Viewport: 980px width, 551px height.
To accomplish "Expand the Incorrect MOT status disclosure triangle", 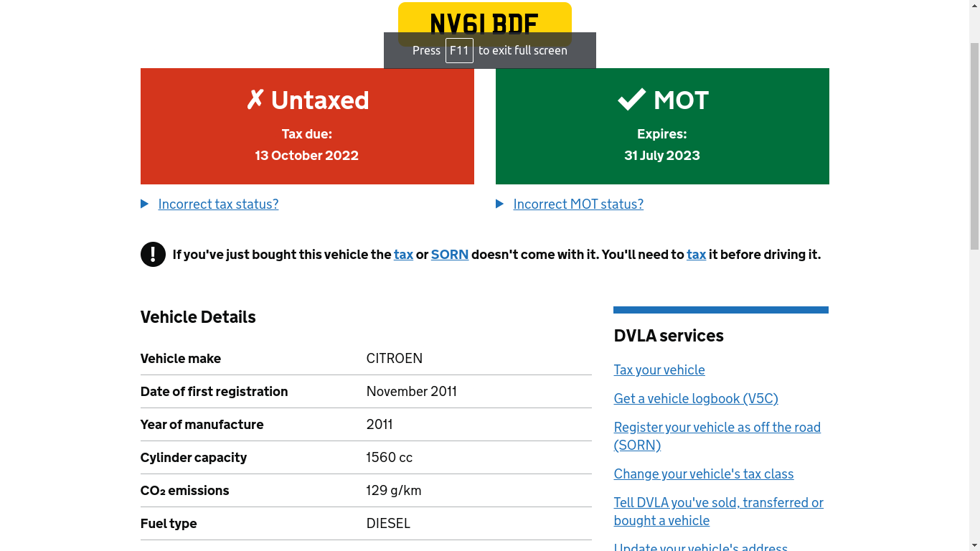I will click(x=500, y=204).
